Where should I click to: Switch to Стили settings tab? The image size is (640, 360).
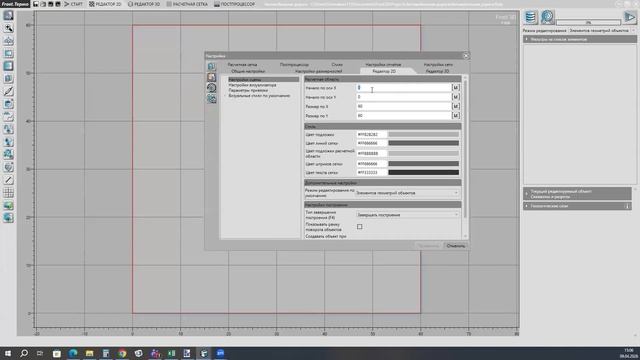pyautogui.click(x=337, y=64)
